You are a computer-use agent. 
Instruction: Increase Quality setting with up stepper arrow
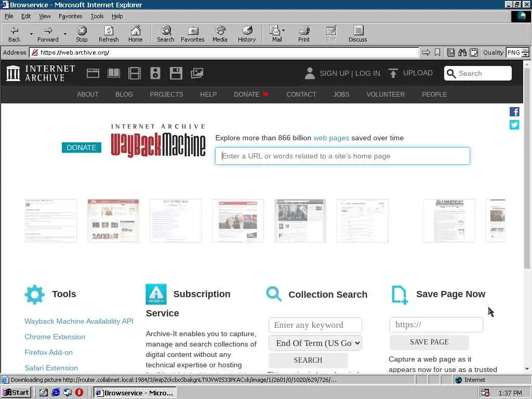click(x=526, y=50)
